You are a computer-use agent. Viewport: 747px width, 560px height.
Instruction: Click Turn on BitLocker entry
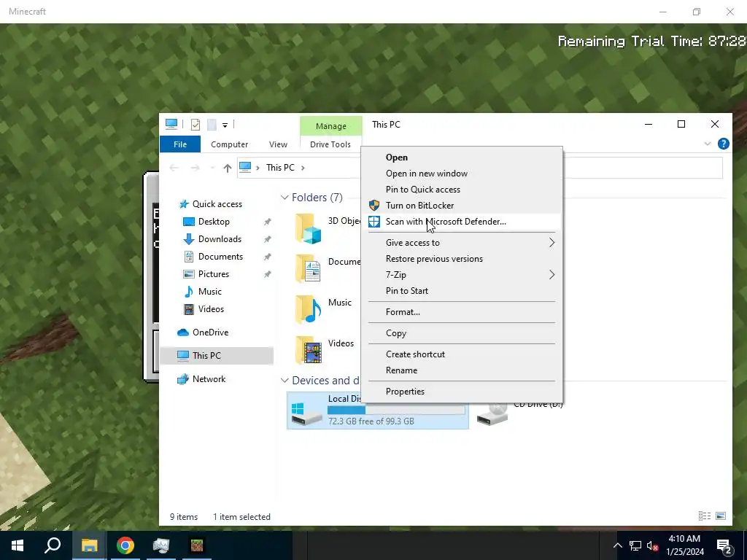point(419,205)
